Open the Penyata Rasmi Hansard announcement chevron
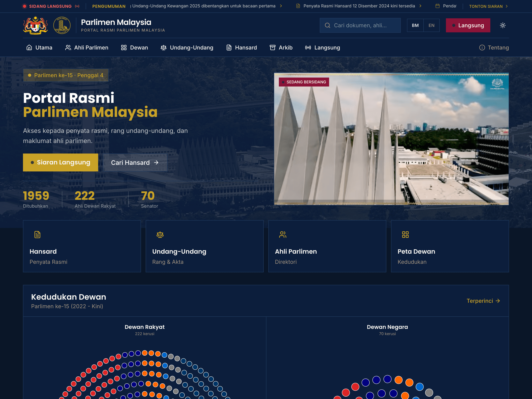 [420, 6]
